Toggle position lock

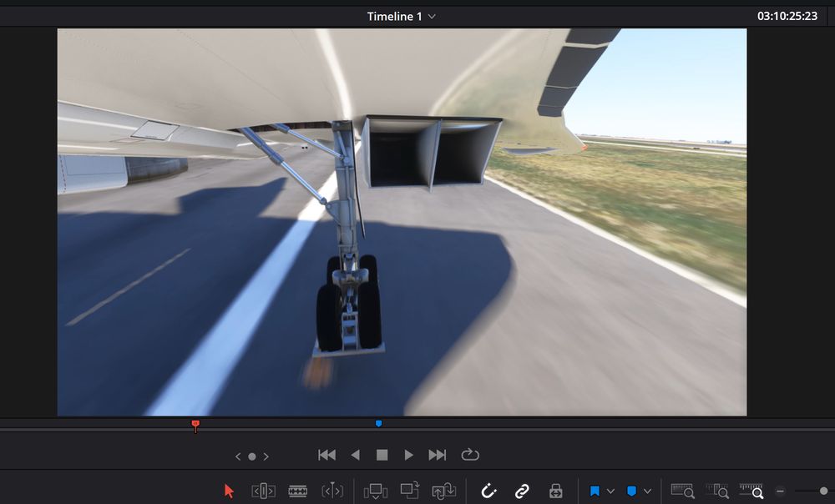[555, 491]
